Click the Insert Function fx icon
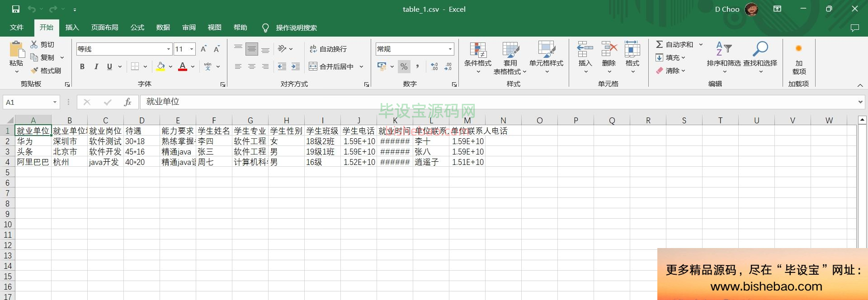 pos(127,102)
